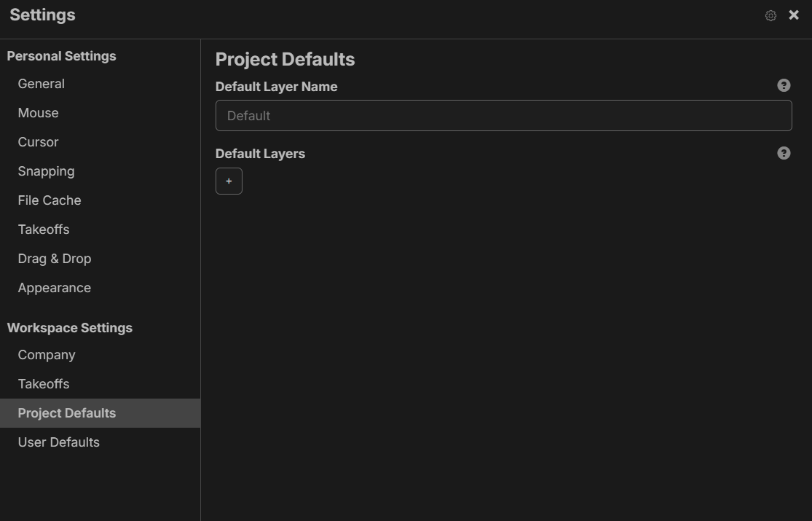Click the Personal Settings section heading

point(62,56)
